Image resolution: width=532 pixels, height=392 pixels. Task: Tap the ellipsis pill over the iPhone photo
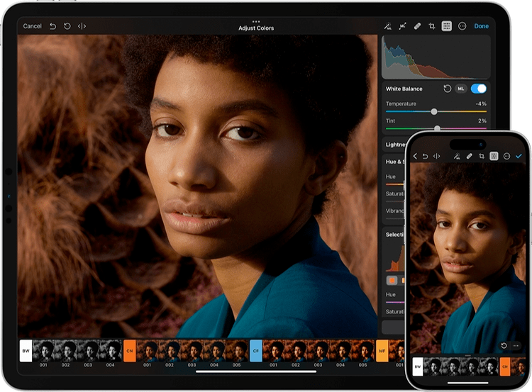click(x=516, y=345)
